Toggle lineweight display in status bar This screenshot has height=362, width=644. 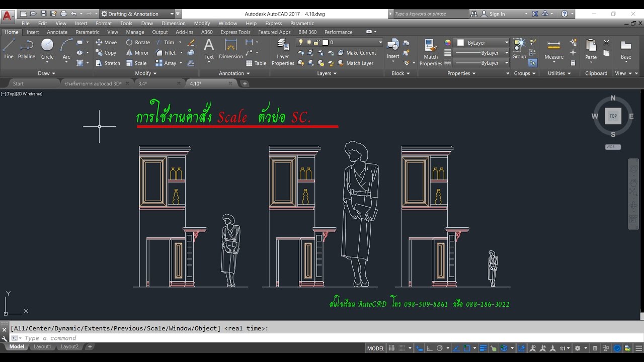(x=483, y=348)
